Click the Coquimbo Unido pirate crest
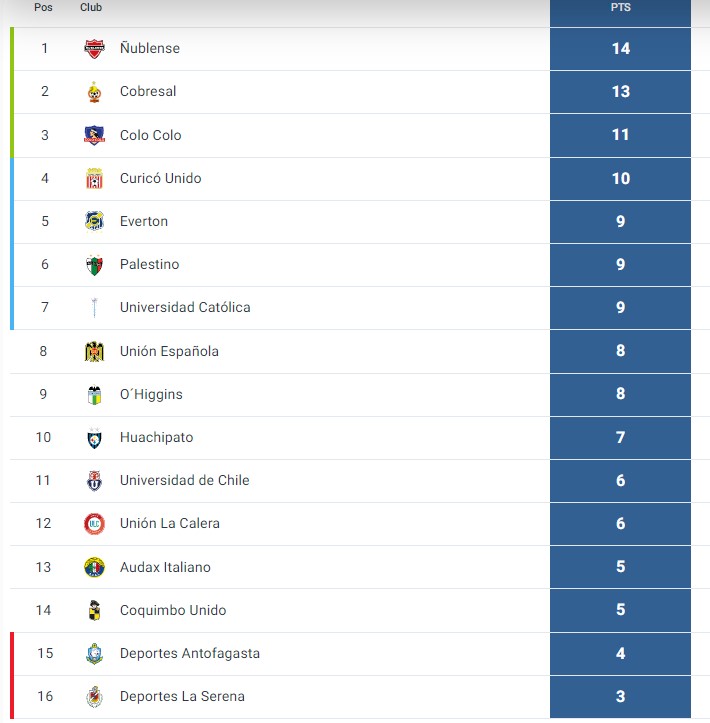 click(x=95, y=610)
